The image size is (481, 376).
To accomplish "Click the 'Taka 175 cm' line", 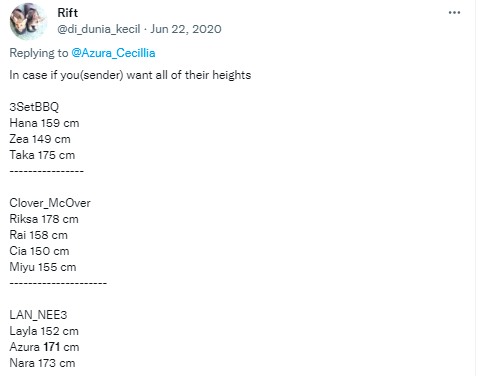I will pos(42,155).
